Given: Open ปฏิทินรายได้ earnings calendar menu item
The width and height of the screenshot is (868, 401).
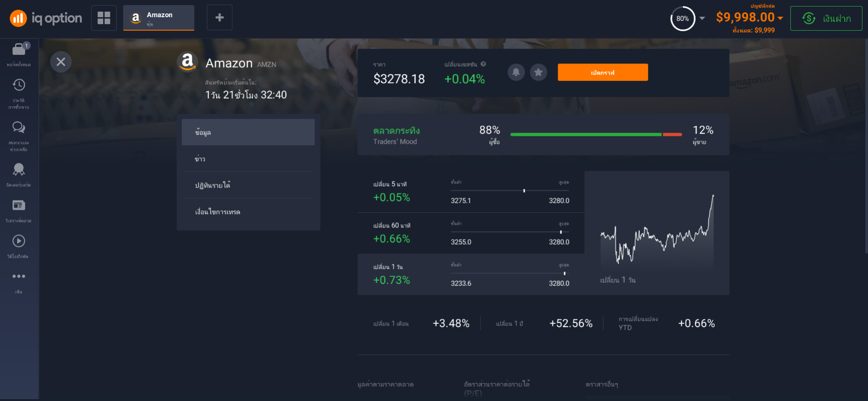Looking at the screenshot, I should [x=248, y=185].
